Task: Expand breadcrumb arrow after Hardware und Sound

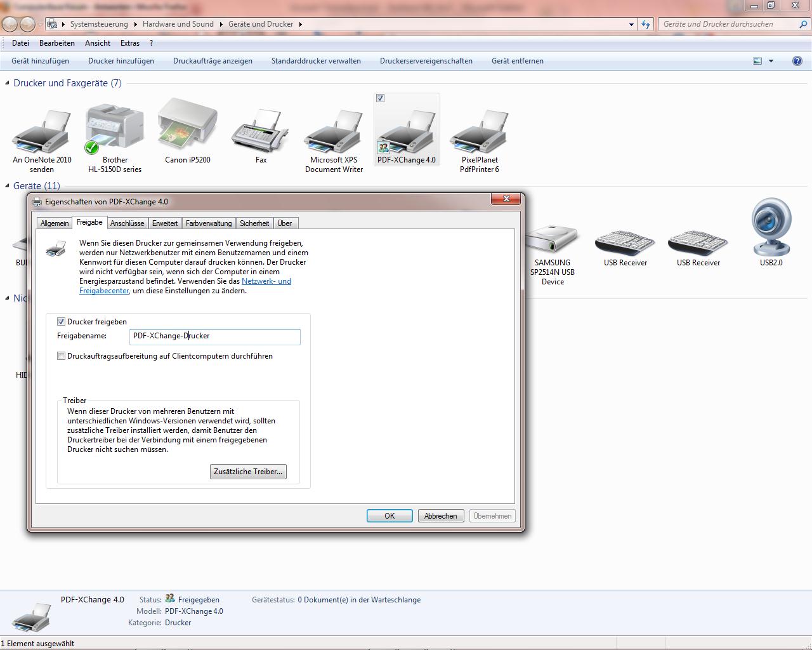Action: (x=221, y=24)
